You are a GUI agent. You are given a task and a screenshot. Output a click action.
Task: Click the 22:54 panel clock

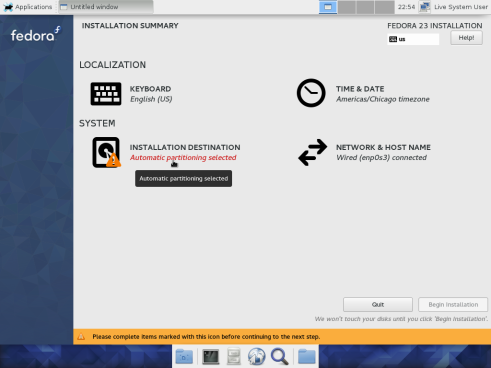point(406,7)
